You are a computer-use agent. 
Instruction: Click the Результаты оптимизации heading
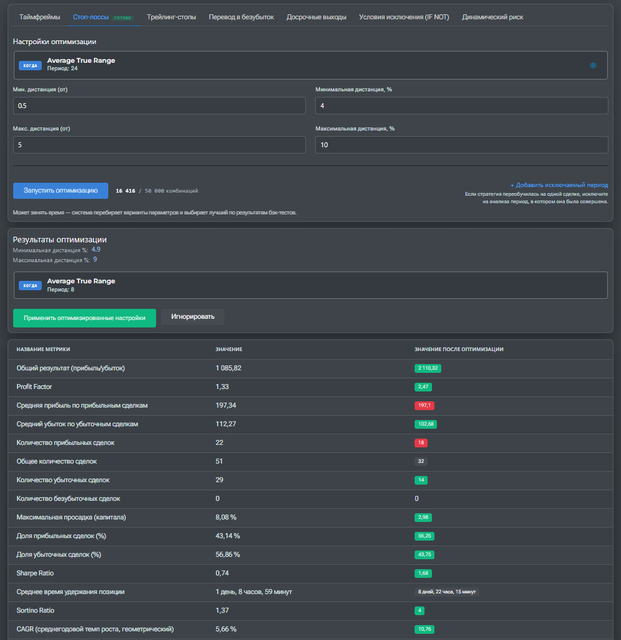(x=60, y=240)
